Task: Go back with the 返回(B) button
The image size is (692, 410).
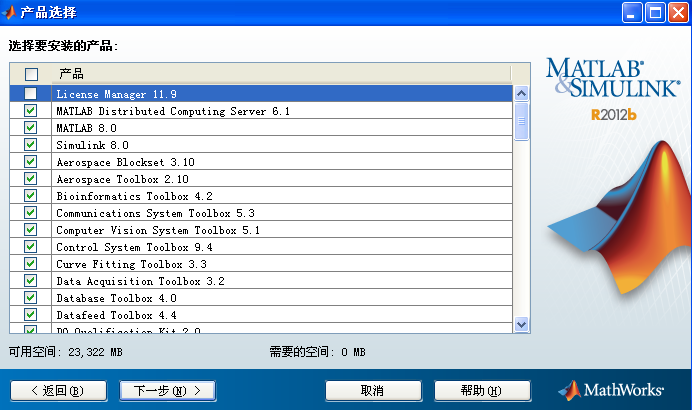Action: (x=59, y=391)
